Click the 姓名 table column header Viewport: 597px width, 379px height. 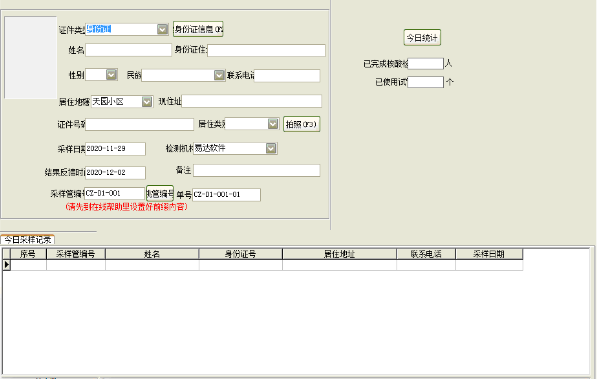click(x=152, y=254)
